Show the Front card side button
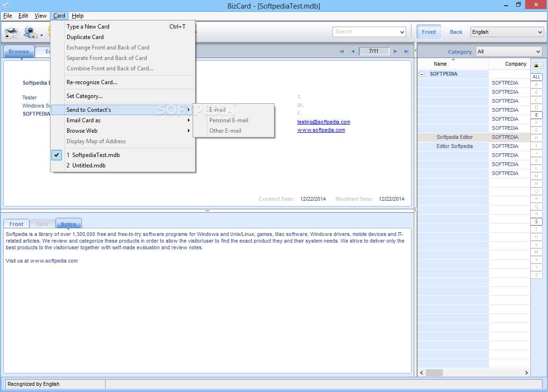This screenshot has width=548, height=392. pos(429,32)
